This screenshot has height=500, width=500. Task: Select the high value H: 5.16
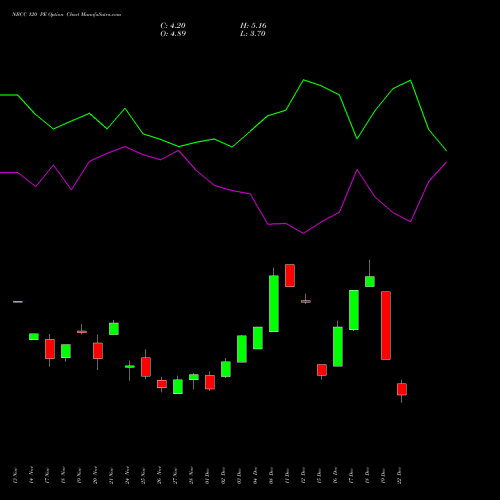click(253, 26)
